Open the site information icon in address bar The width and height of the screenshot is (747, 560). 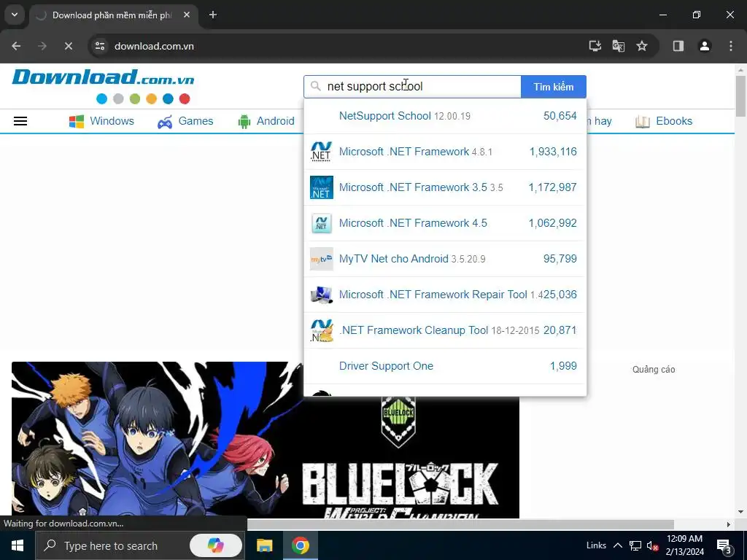[100, 46]
